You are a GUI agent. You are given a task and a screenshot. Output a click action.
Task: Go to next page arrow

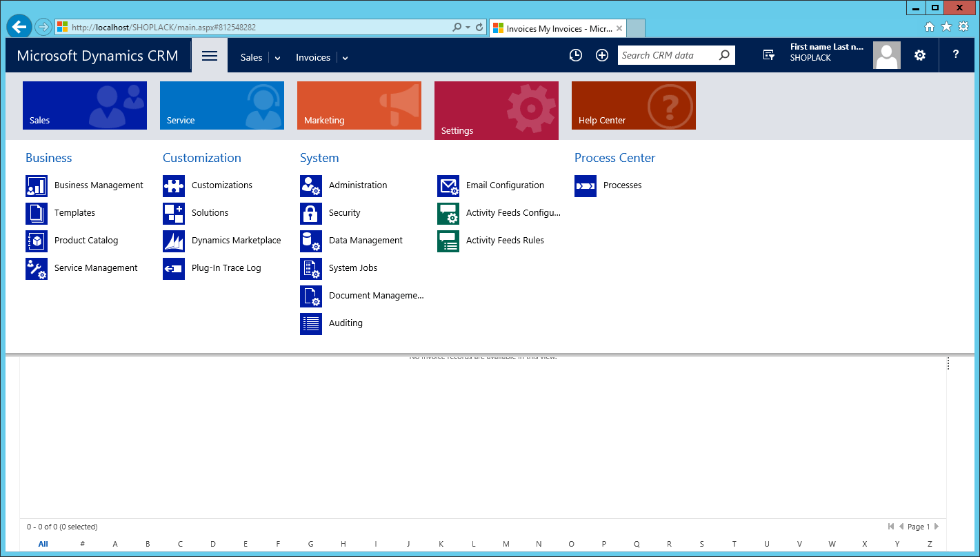pyautogui.click(x=936, y=527)
